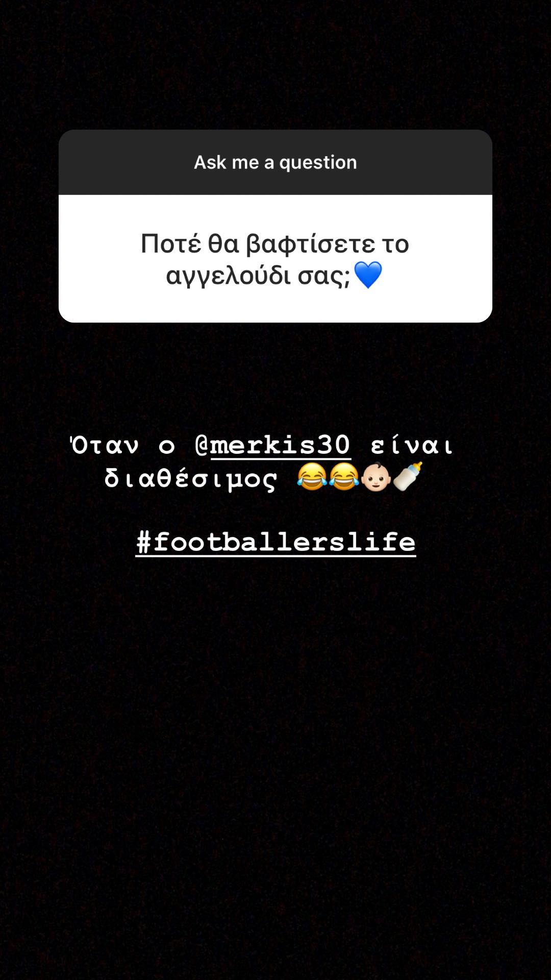
Task: Tap the second laughing-crying emoji
Action: (x=344, y=477)
